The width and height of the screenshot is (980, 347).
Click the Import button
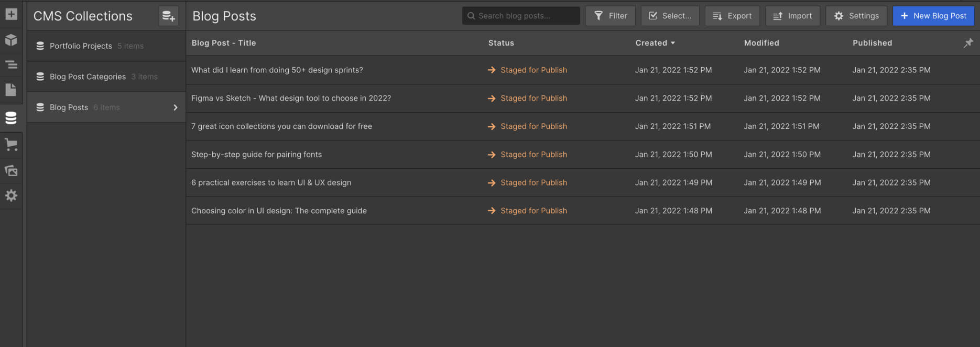coord(792,16)
